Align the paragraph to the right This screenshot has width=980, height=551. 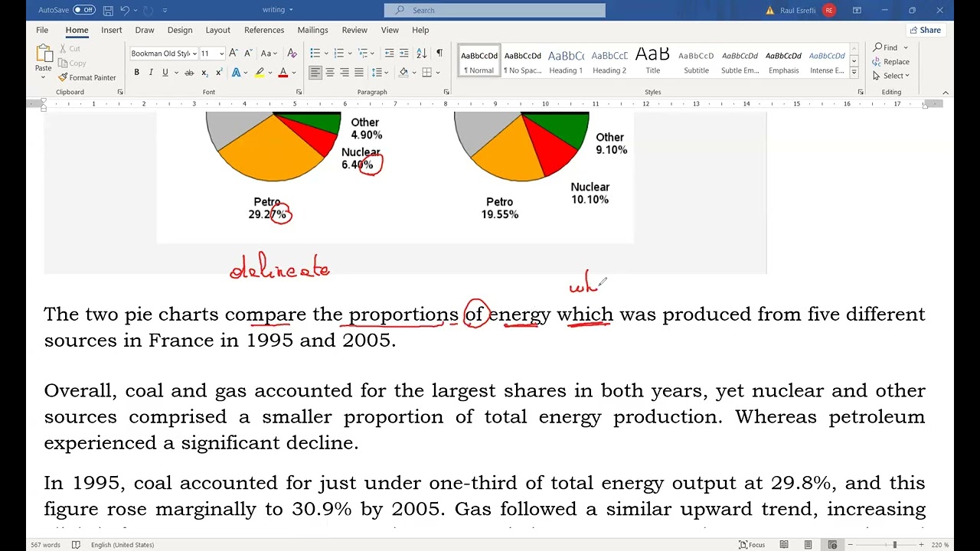pos(345,72)
